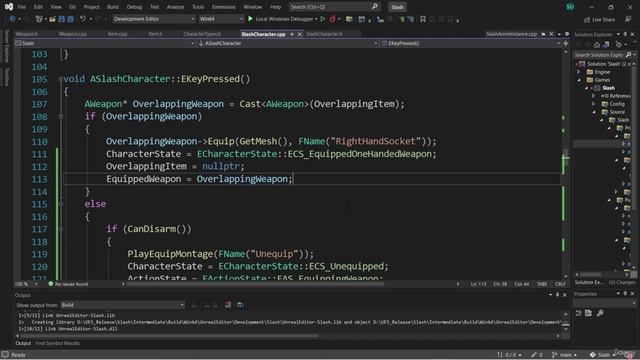Expand the References node
640x360 pixels.
click(594, 96)
